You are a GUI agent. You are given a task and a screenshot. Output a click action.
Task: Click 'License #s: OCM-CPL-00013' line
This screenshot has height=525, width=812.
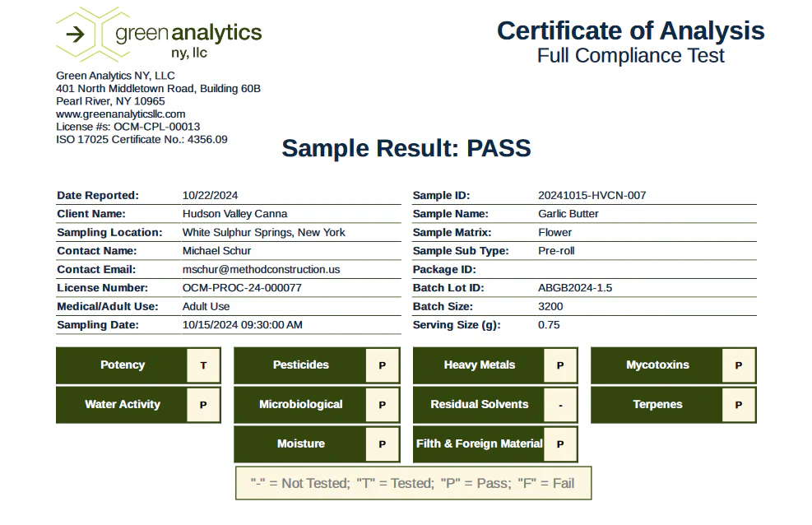(x=128, y=127)
